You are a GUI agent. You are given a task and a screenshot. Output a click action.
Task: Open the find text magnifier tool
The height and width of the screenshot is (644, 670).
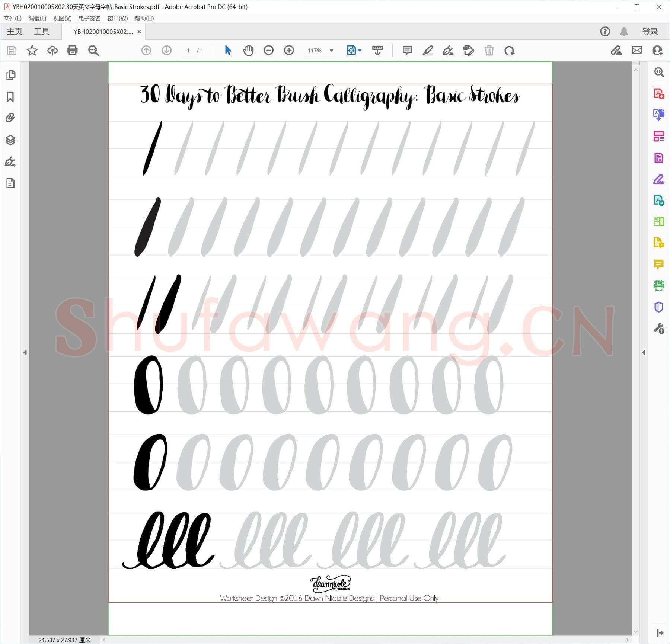pos(93,51)
